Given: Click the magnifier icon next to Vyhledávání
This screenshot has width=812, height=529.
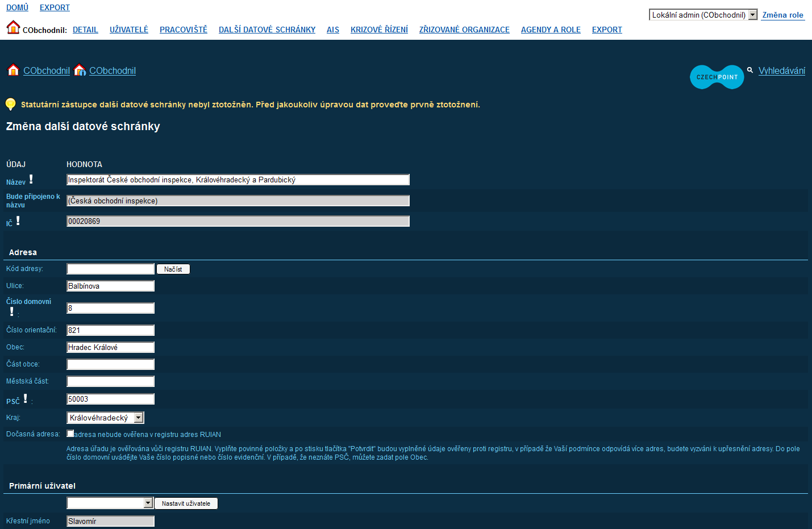Looking at the screenshot, I should pyautogui.click(x=750, y=70).
